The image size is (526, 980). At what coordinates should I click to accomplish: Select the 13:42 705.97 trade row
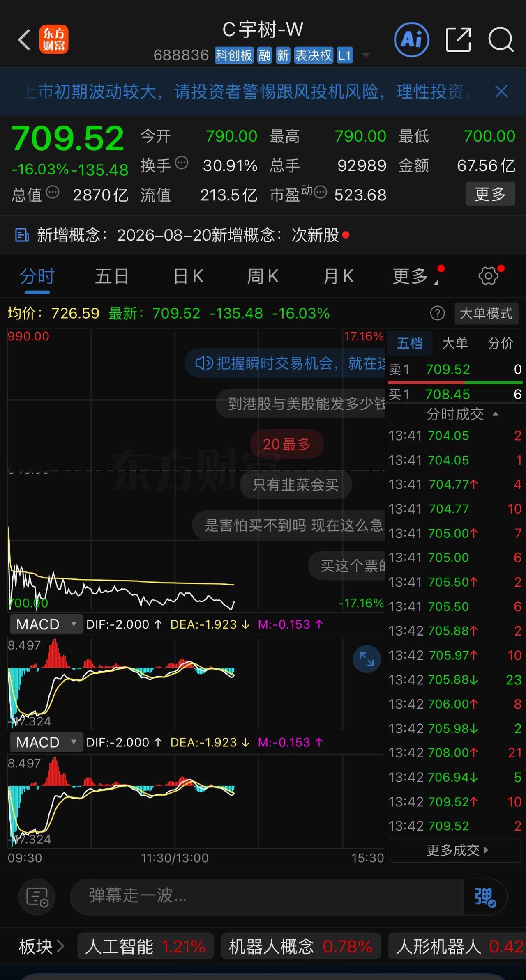click(455, 655)
